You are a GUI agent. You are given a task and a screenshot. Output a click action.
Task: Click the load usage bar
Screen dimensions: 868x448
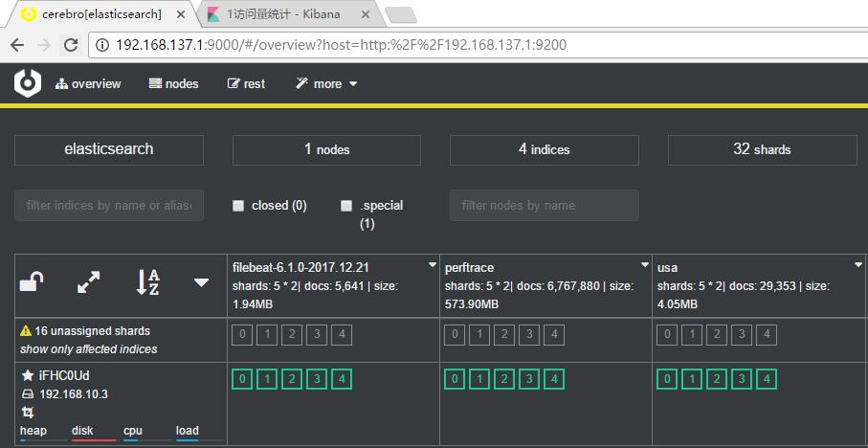tap(199, 440)
